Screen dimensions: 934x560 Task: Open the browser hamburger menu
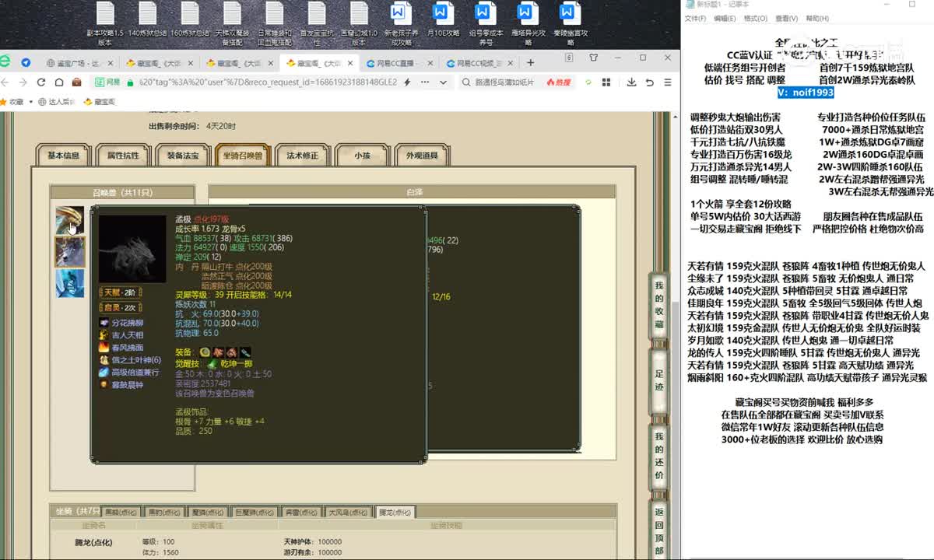(668, 82)
